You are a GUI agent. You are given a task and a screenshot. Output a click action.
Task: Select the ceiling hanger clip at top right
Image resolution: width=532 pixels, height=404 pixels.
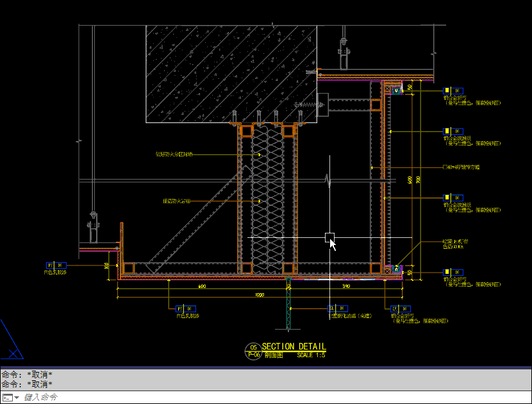point(344,55)
